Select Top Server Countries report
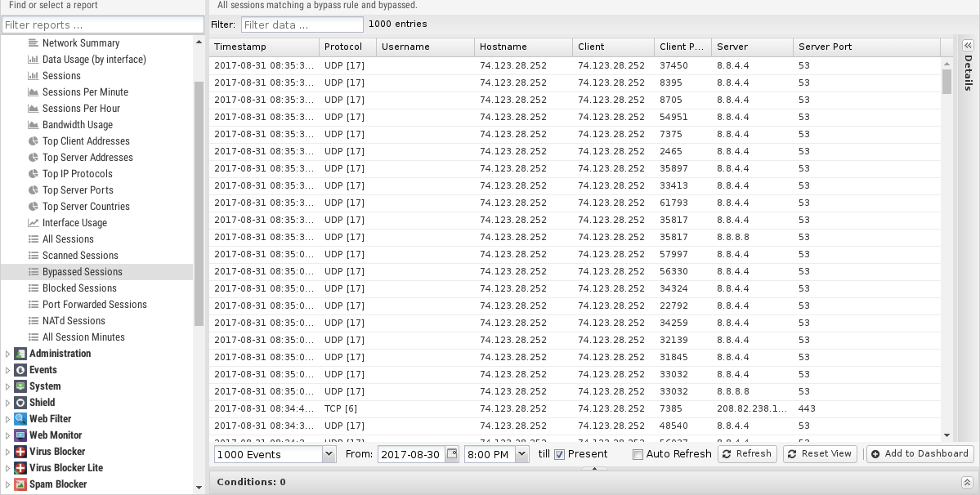980x495 pixels. (x=86, y=207)
